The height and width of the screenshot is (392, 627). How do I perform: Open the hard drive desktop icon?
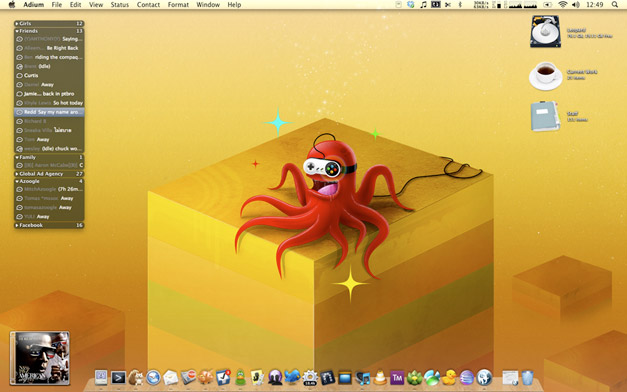pos(545,31)
